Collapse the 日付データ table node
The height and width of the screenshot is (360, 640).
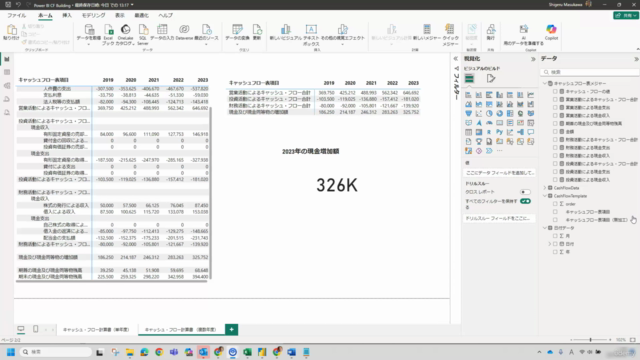[x=545, y=228]
